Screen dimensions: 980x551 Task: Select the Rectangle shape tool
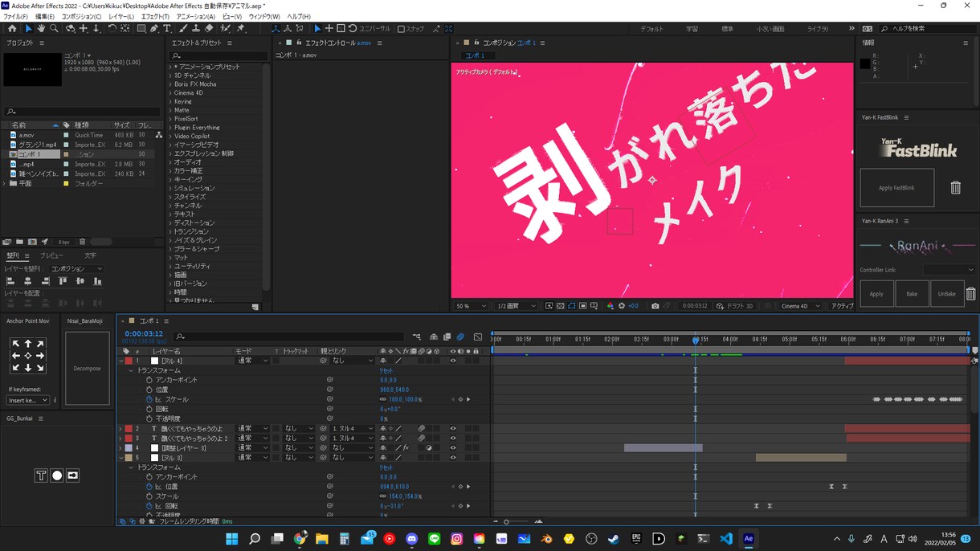(141, 29)
